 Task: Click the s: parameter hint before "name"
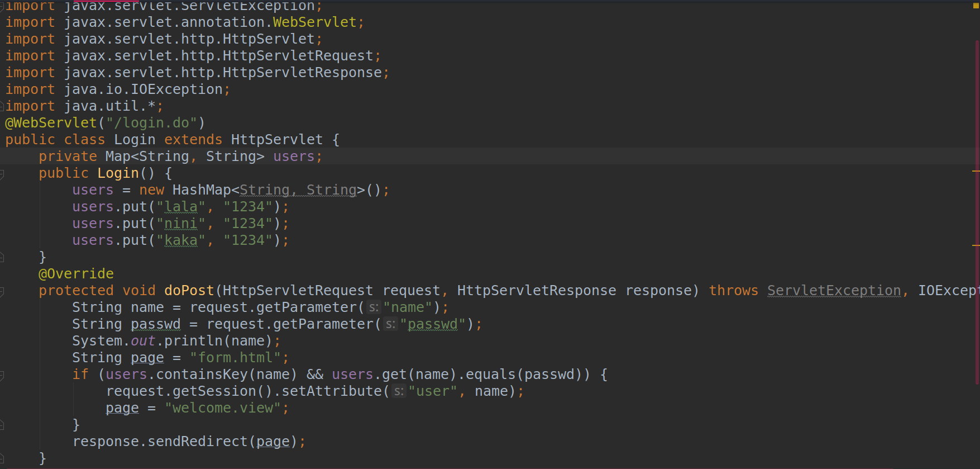point(374,307)
